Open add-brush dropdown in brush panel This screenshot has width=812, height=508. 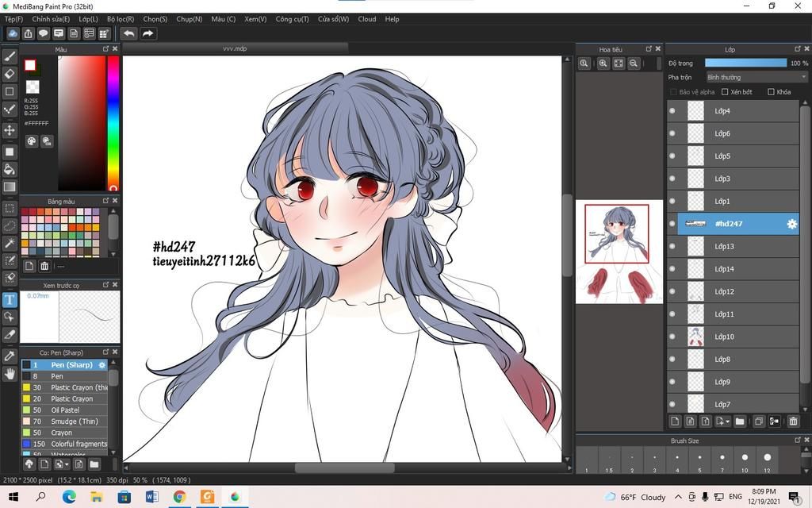67,464
